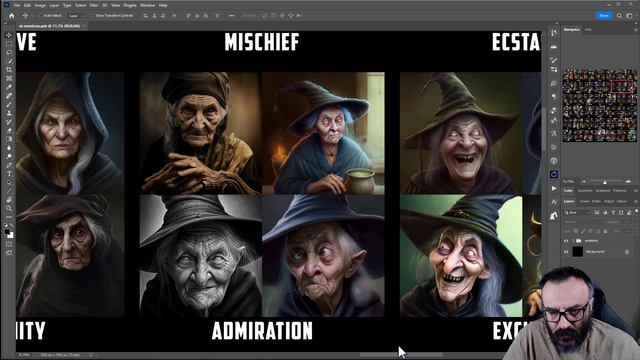Image resolution: width=640 pixels, height=360 pixels.
Task: Switch to the Info panel tab
Action: pos(588,30)
